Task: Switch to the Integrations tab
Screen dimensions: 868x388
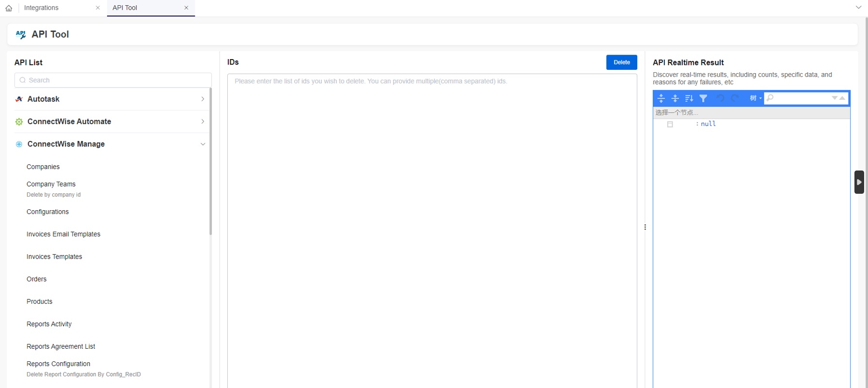Action: point(42,8)
